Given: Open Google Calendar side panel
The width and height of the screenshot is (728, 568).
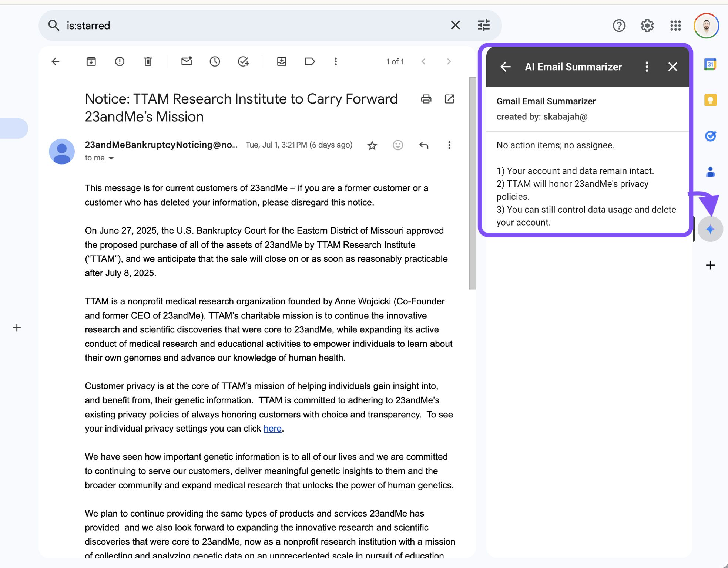Looking at the screenshot, I should pos(710,64).
